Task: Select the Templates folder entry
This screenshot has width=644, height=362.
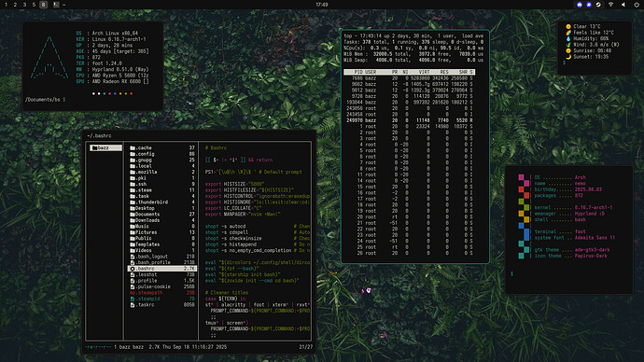Action: tap(162, 244)
